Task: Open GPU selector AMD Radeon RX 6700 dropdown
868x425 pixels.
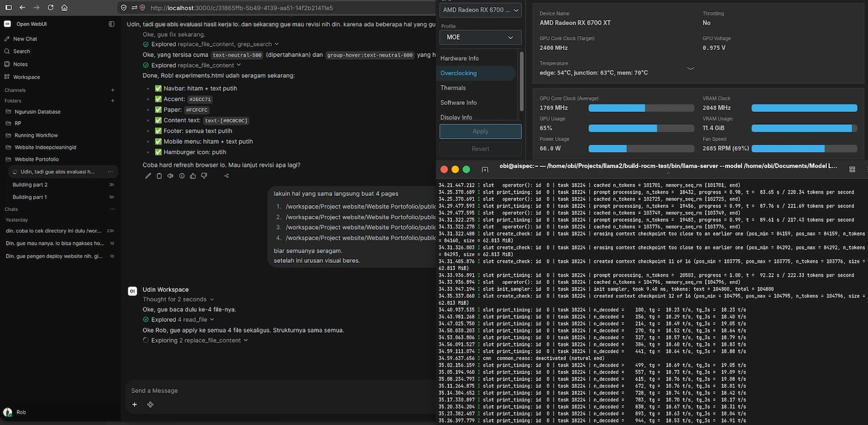Action: pos(480,10)
